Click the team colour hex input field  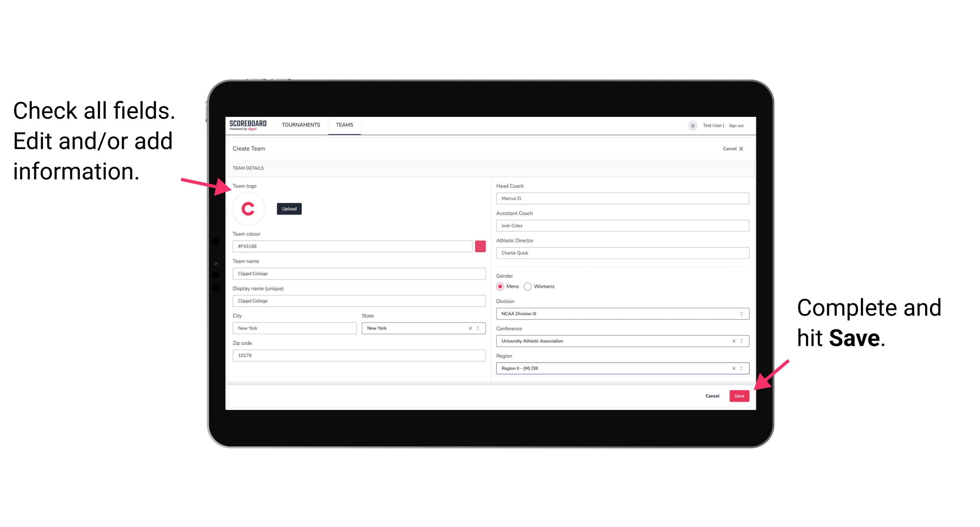click(x=352, y=246)
